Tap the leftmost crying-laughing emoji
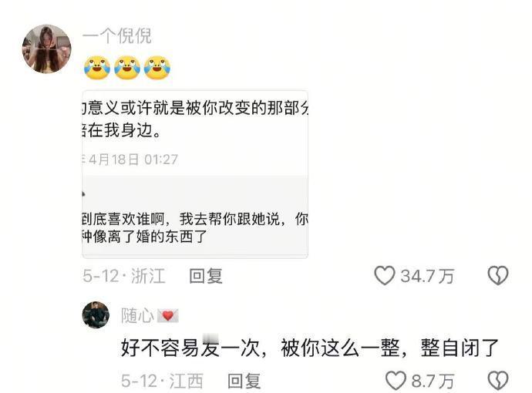Viewport: 532px width, 393px height. 97,68
